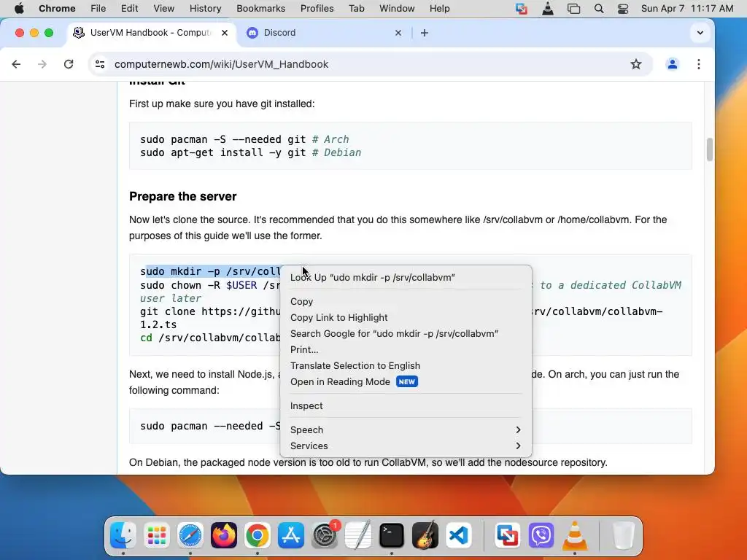
Task: Open the App Store from the Dock
Action: (290, 535)
